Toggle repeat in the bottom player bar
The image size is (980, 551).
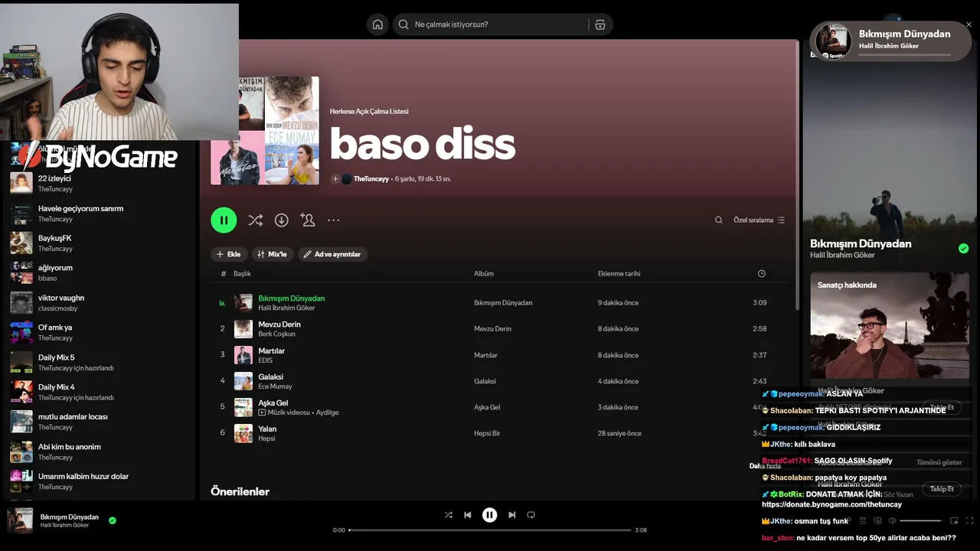[531, 515]
